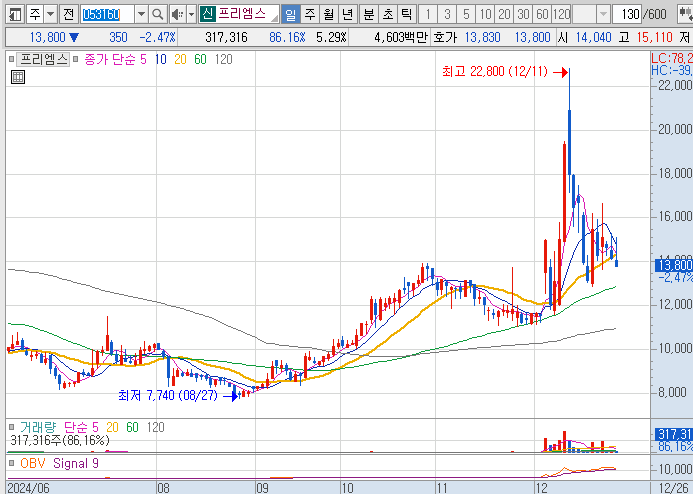This screenshot has width=693, height=494.
Task: Expand the stock code history dropdown
Action: pyautogui.click(x=141, y=15)
